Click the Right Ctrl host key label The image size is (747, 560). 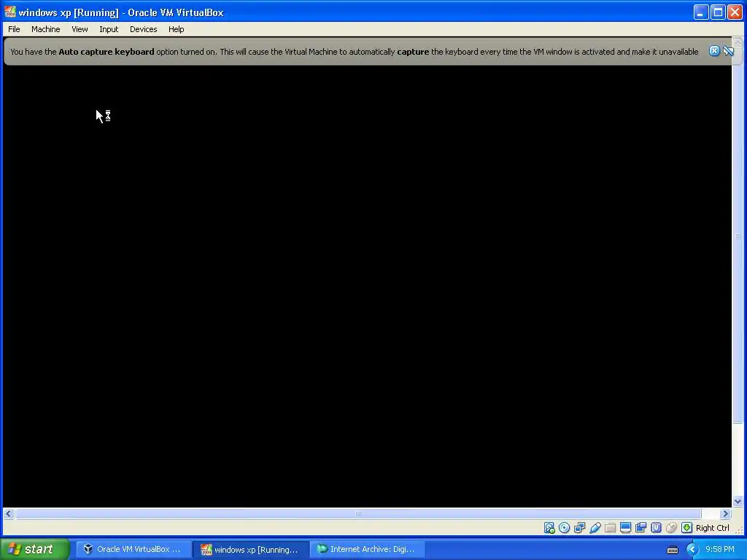pyautogui.click(x=712, y=528)
